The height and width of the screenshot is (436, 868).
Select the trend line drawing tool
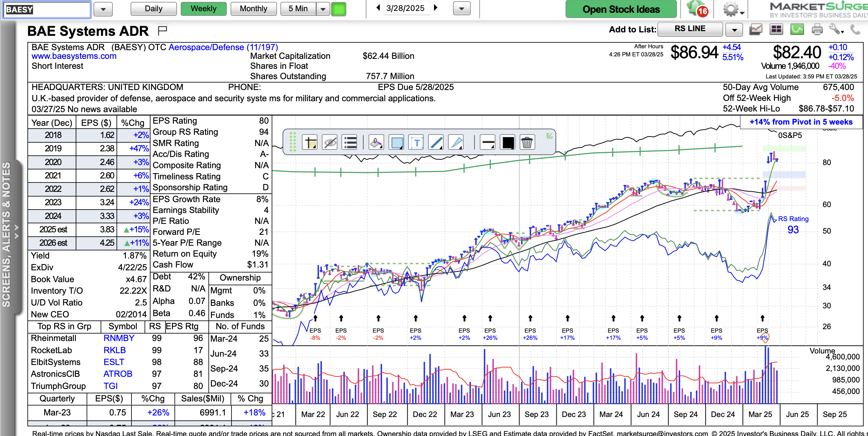click(x=436, y=143)
